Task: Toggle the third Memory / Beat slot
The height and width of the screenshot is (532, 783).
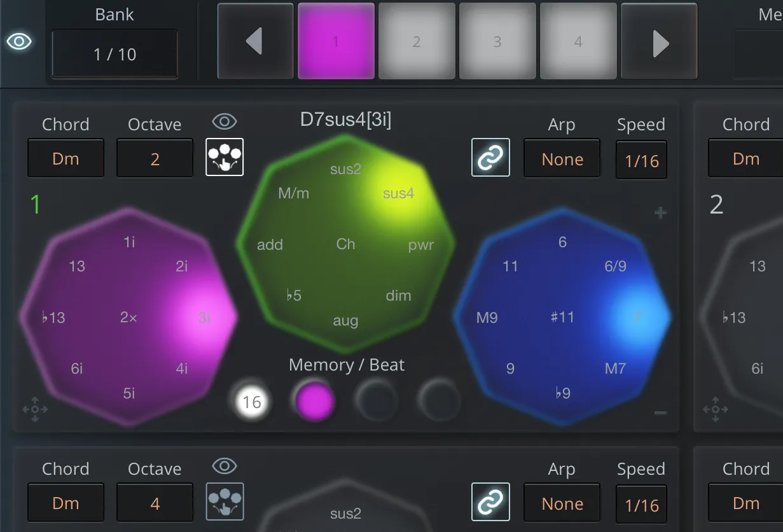Action: [x=376, y=402]
